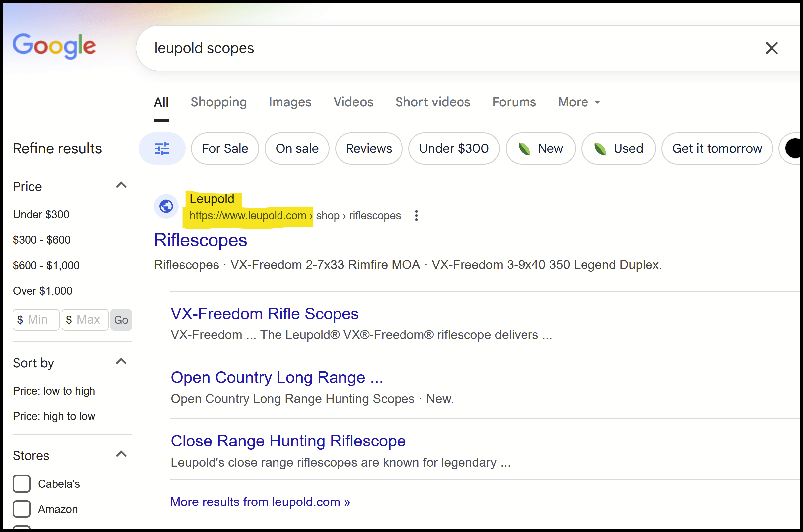Apply the Get it tomorrow chip
The width and height of the screenshot is (803, 532).
click(717, 148)
